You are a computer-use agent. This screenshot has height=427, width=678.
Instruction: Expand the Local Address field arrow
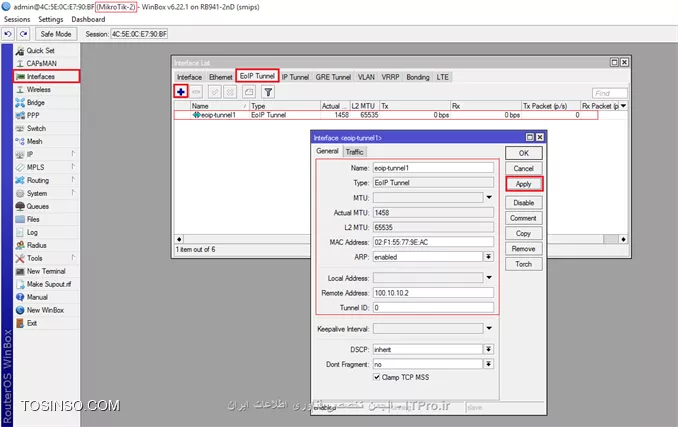click(x=489, y=277)
